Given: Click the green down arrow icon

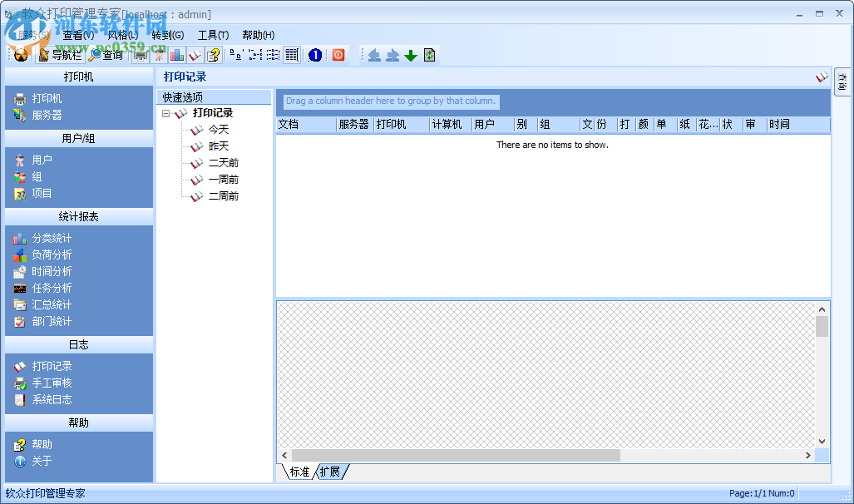Looking at the screenshot, I should (x=412, y=55).
